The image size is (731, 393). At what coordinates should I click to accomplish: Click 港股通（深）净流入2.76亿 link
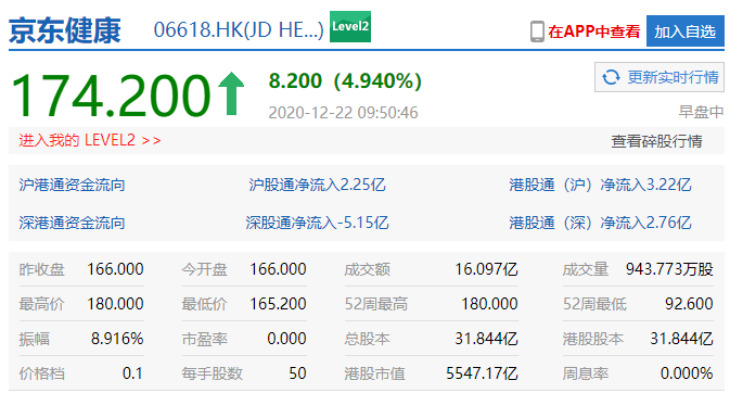click(600, 223)
